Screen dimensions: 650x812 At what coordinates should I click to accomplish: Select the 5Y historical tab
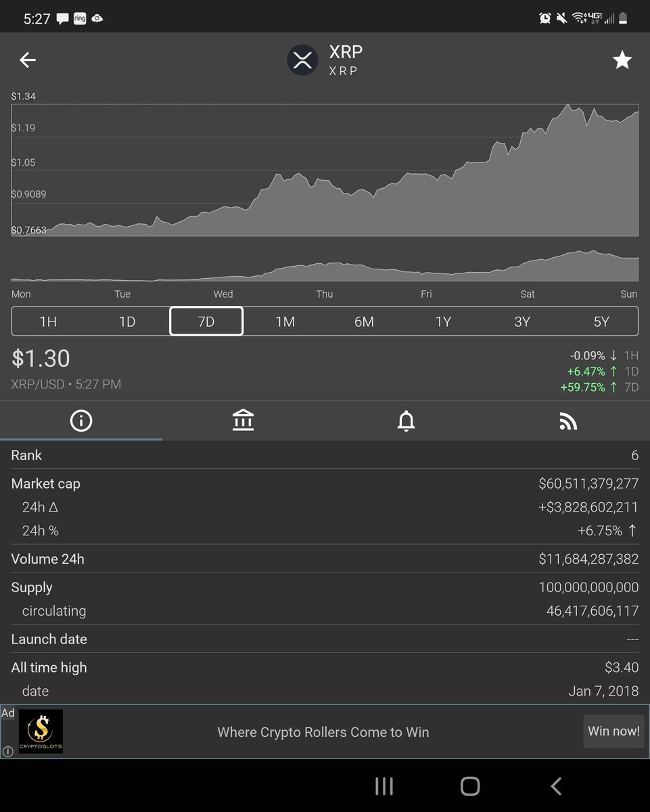[601, 321]
